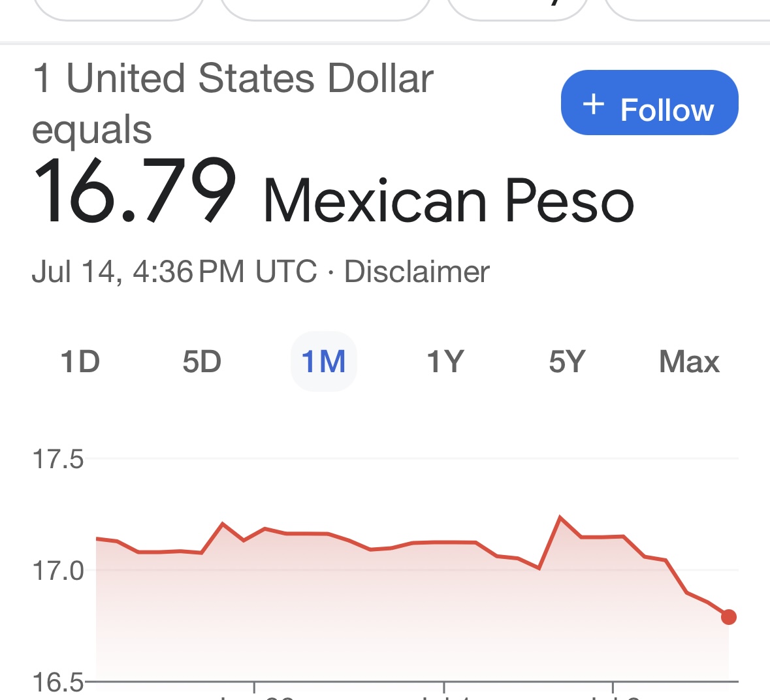Click the blue Follow button
Image resolution: width=770 pixels, height=700 pixels.
pos(649,103)
